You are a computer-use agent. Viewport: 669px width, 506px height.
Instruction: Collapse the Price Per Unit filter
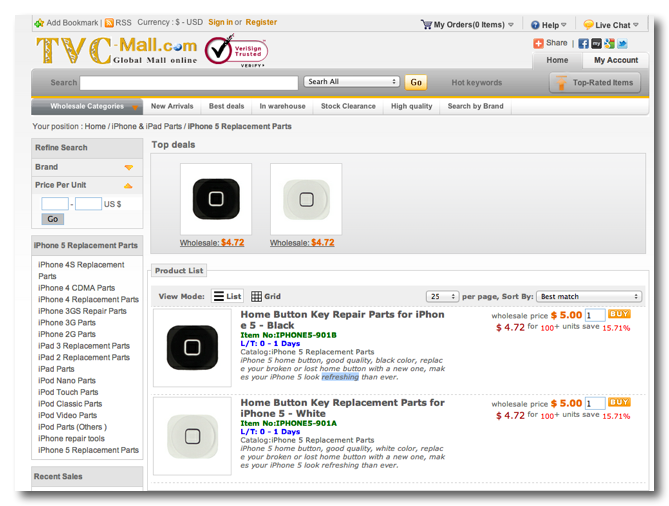(128, 186)
